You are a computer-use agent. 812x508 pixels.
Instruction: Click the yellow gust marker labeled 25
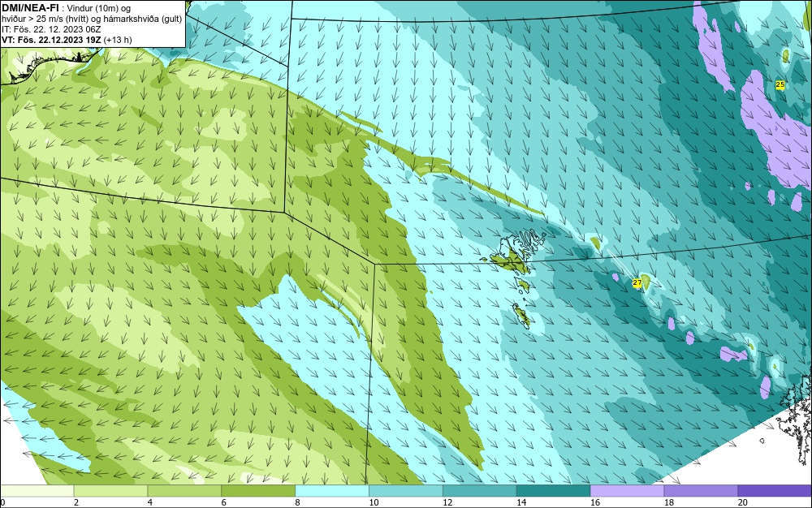coord(780,84)
